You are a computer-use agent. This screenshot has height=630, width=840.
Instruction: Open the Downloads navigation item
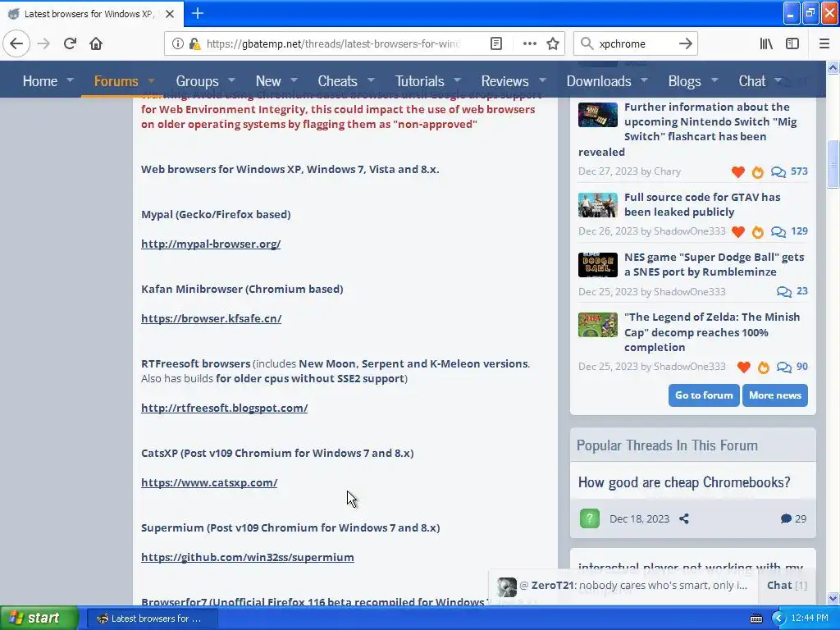[598, 81]
